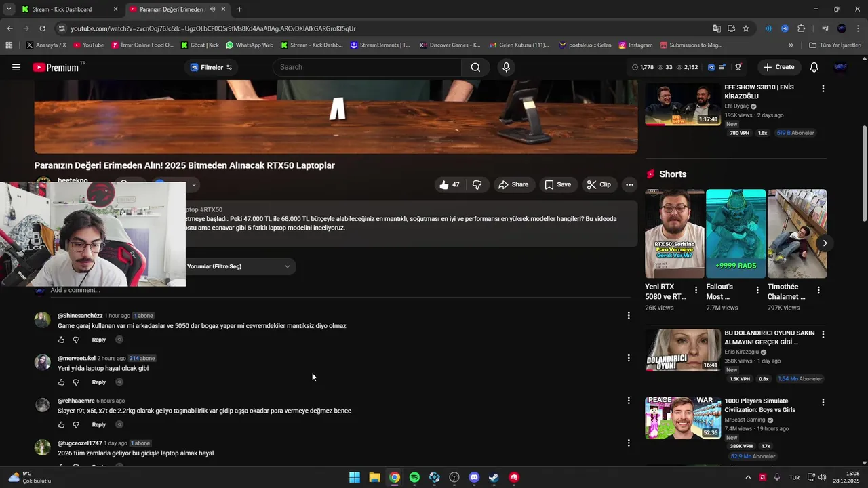Open Gözat | Kick bookmark
The image size is (868, 488).
point(200,45)
